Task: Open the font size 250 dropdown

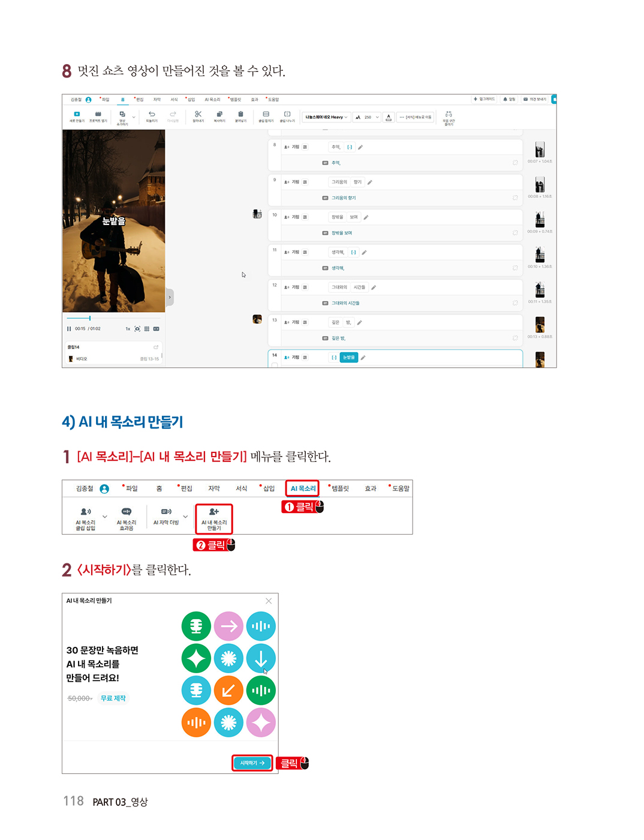Action: (367, 117)
